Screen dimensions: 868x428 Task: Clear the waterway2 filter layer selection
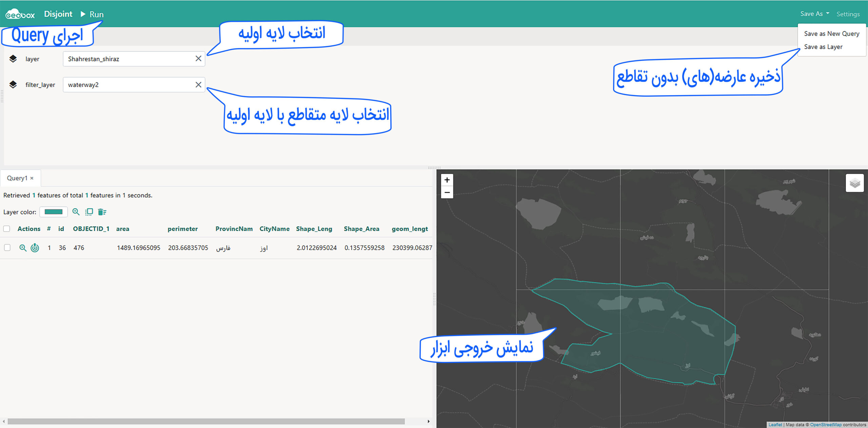coord(198,85)
